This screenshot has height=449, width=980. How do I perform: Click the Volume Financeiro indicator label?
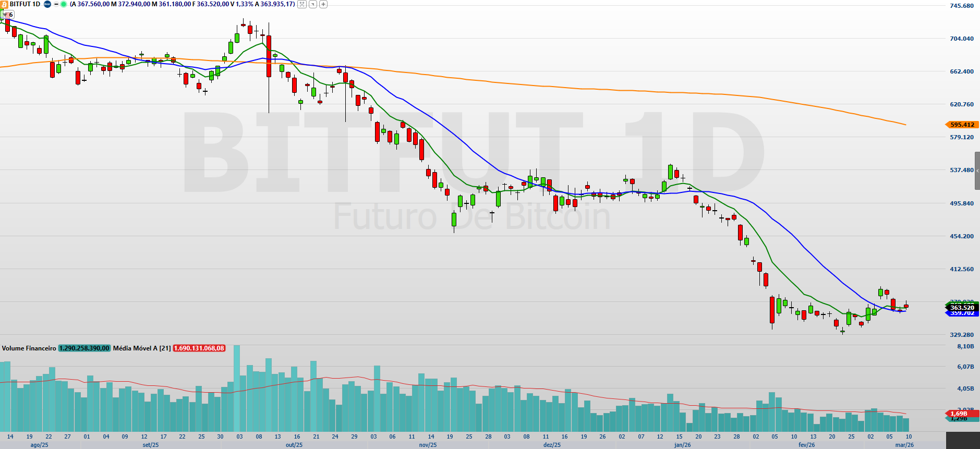pyautogui.click(x=29, y=348)
